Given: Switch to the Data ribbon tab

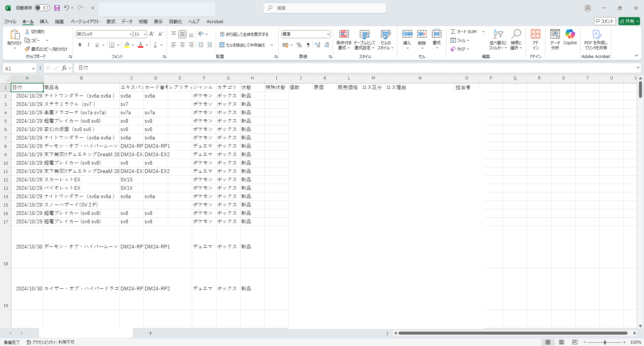Looking at the screenshot, I should [x=127, y=21].
